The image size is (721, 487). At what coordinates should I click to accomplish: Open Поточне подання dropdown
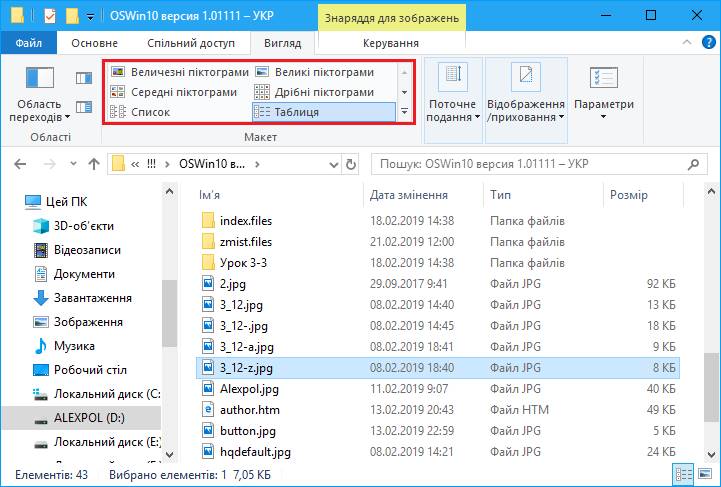pos(453,100)
